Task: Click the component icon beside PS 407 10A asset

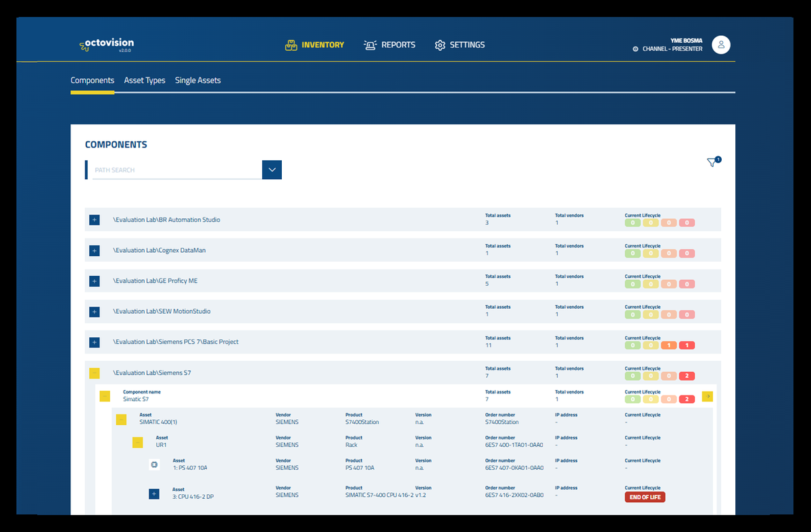Action: coord(154,464)
